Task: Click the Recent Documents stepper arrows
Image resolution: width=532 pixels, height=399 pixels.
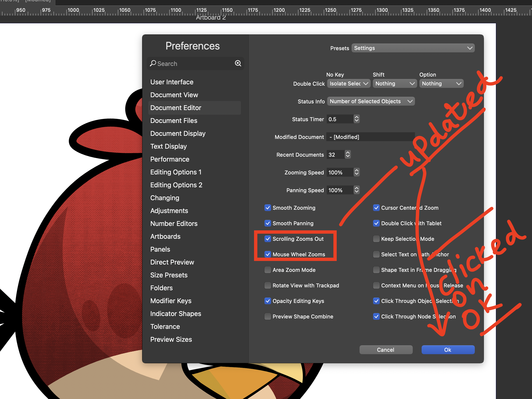Action: [348, 154]
